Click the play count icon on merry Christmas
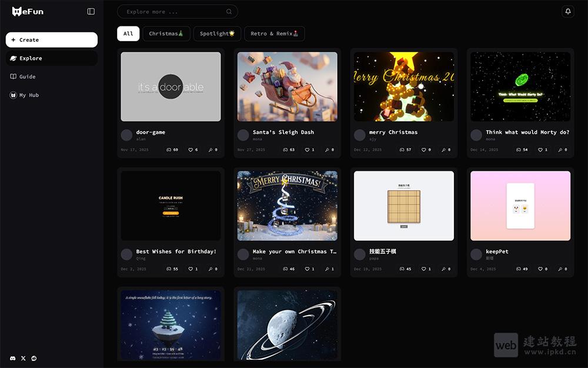Screen dimensions: 588x368 point(402,150)
